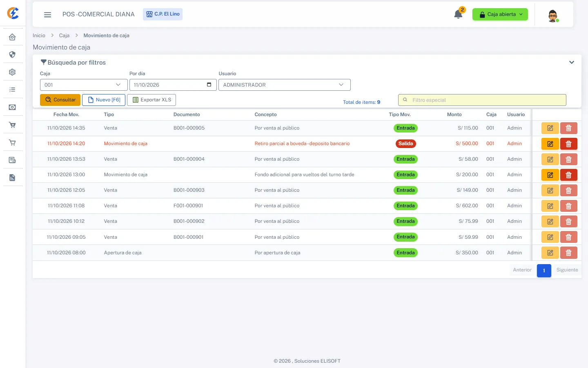The width and height of the screenshot is (588, 368).
Task: Open the Caja abierta dropdown
Action: (x=500, y=14)
